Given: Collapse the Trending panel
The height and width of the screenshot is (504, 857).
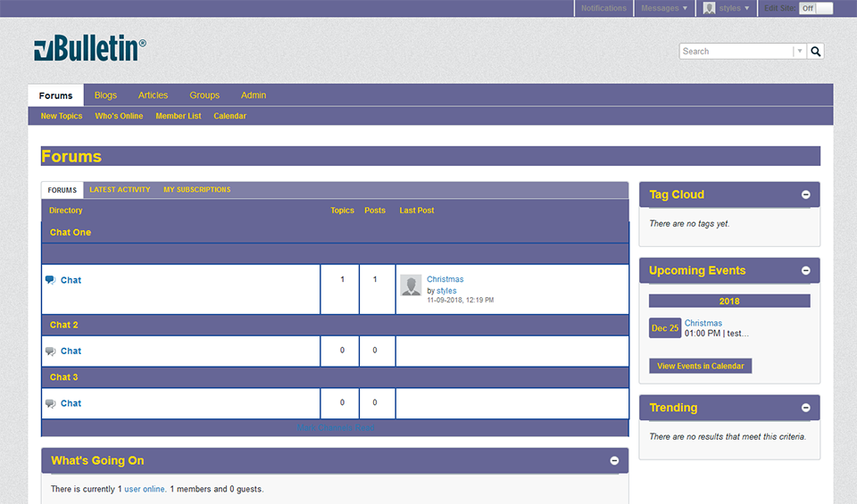Looking at the screenshot, I should [805, 408].
